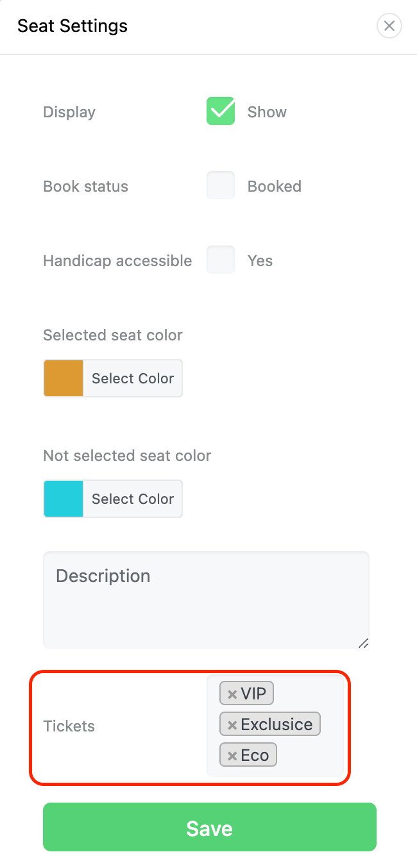Click the Exclusice ticket tag label
The image size is (417, 868).
pyautogui.click(x=277, y=724)
